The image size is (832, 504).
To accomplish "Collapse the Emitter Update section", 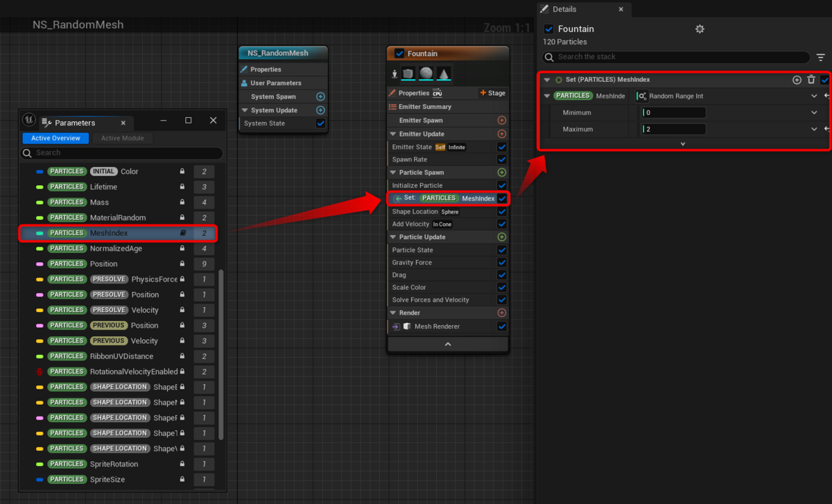I will click(392, 133).
